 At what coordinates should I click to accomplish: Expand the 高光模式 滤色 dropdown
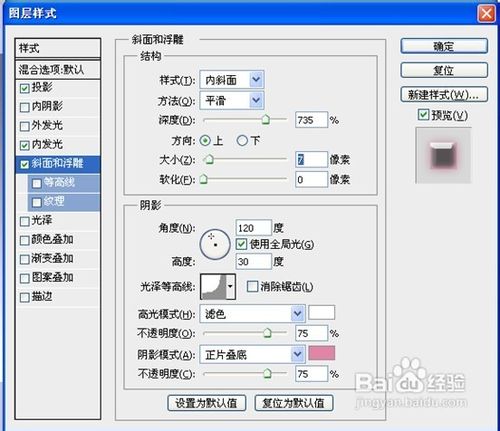click(x=252, y=314)
